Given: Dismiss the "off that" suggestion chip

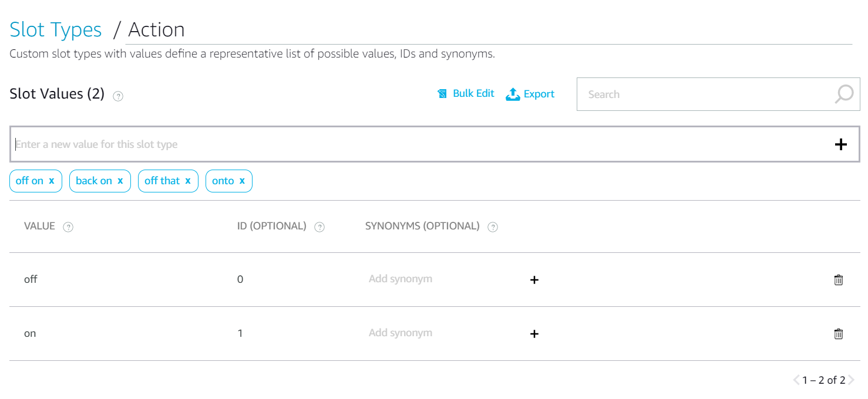Looking at the screenshot, I should coord(188,181).
